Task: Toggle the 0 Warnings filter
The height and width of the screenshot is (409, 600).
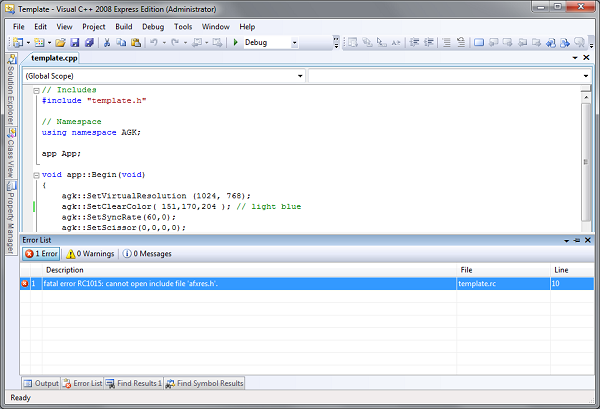Action: (x=91, y=254)
